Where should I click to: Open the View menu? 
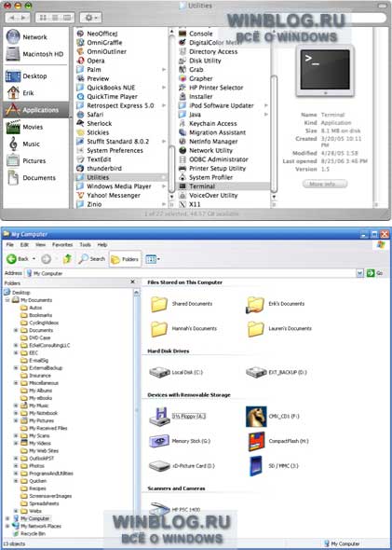(40, 245)
